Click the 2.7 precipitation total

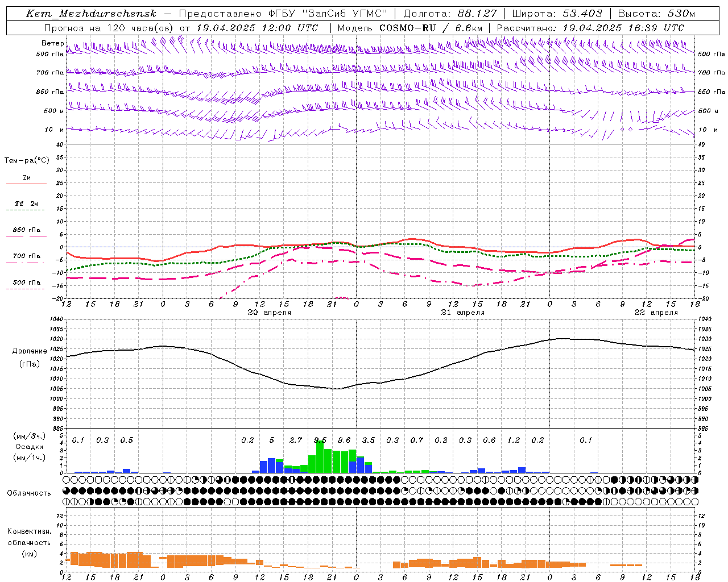pos(296,440)
